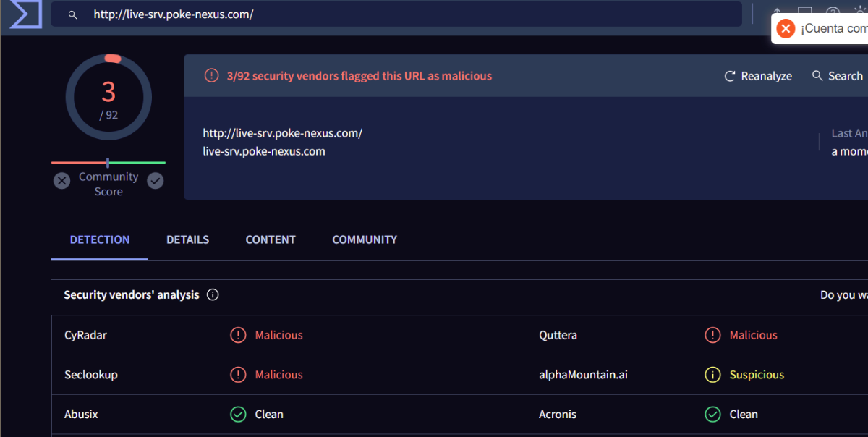The height and width of the screenshot is (437, 868).
Task: Click the Security vendors' analysis heading
Action: [131, 295]
